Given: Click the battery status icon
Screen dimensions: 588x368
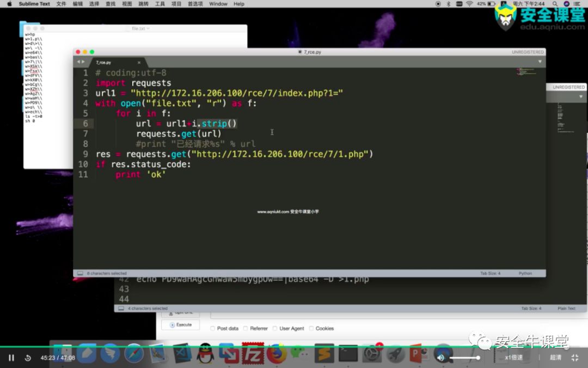Looking at the screenshot, I should [491, 4].
